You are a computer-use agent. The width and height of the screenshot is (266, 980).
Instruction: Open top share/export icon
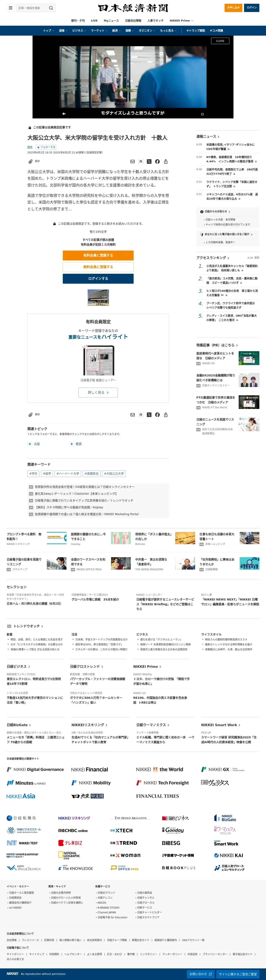click(166, 161)
